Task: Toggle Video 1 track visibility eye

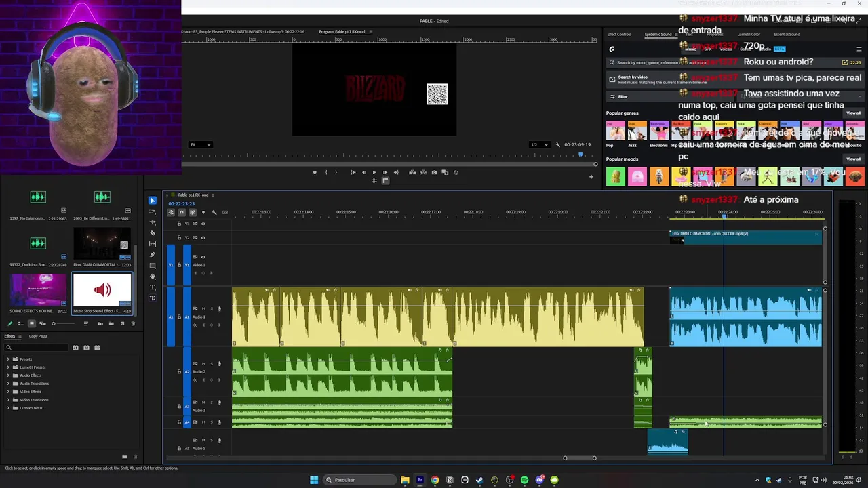Action: [203, 257]
